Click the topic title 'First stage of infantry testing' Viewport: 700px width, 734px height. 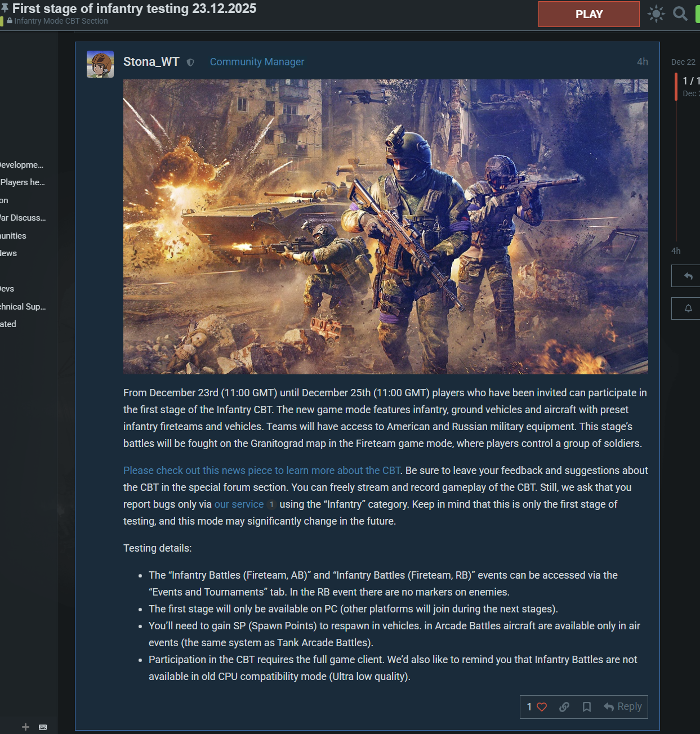click(x=134, y=8)
